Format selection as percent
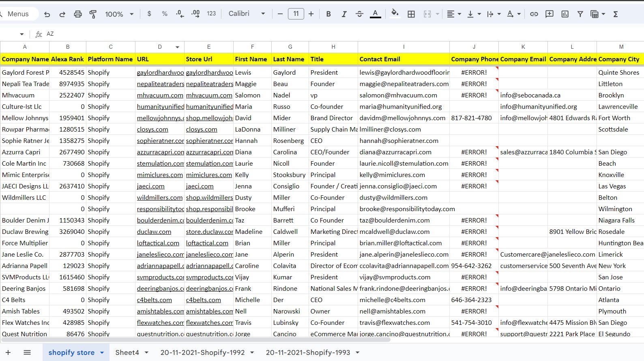Image resolution: width=644 pixels, height=361 pixels. point(165,14)
